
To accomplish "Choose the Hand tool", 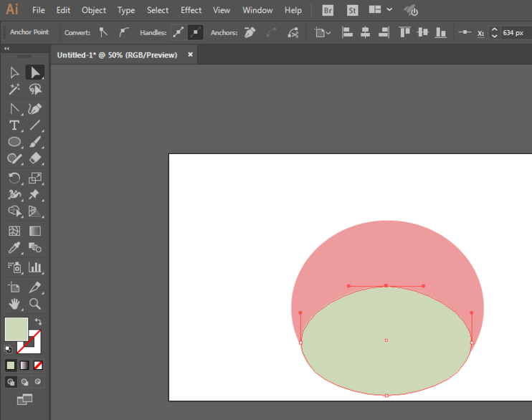I will click(x=14, y=304).
